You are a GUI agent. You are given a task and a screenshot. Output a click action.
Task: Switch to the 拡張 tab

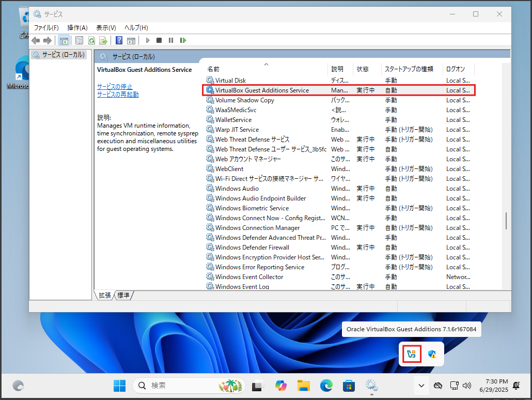(104, 296)
